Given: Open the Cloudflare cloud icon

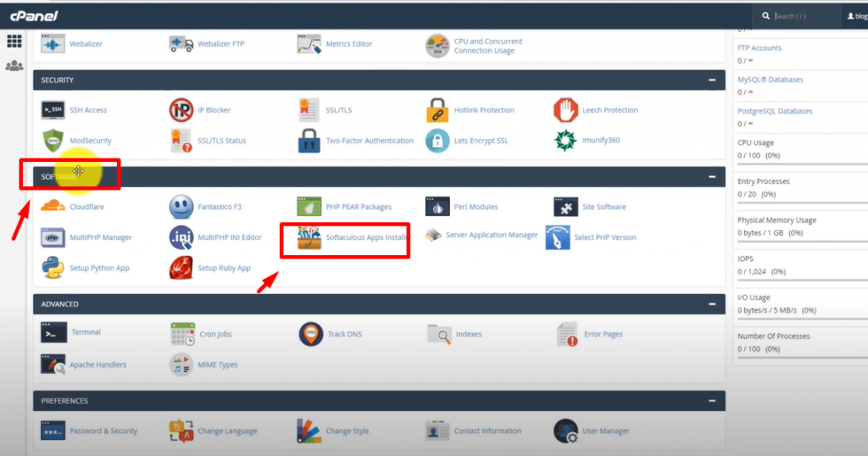Looking at the screenshot, I should 53,207.
